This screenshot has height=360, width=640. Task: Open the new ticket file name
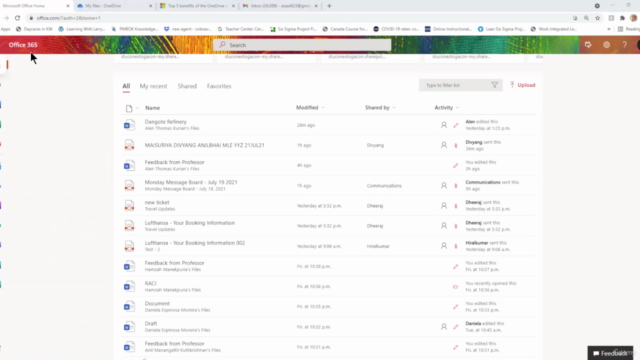click(157, 202)
